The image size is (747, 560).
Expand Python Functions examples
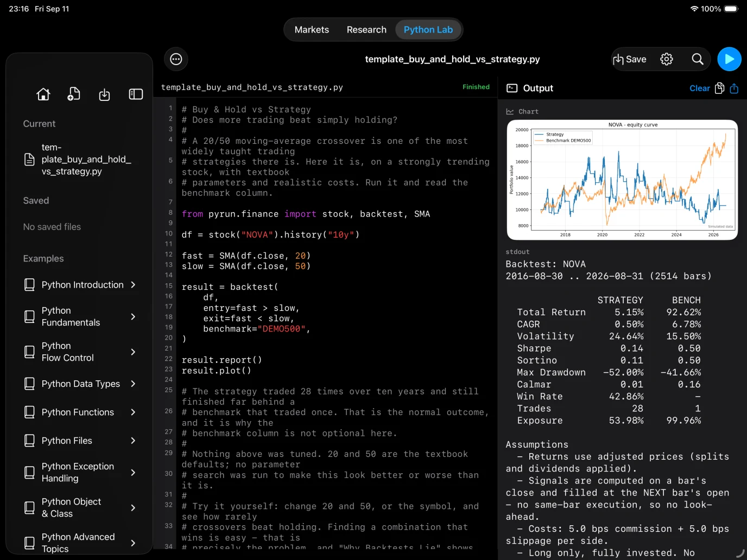coord(80,412)
